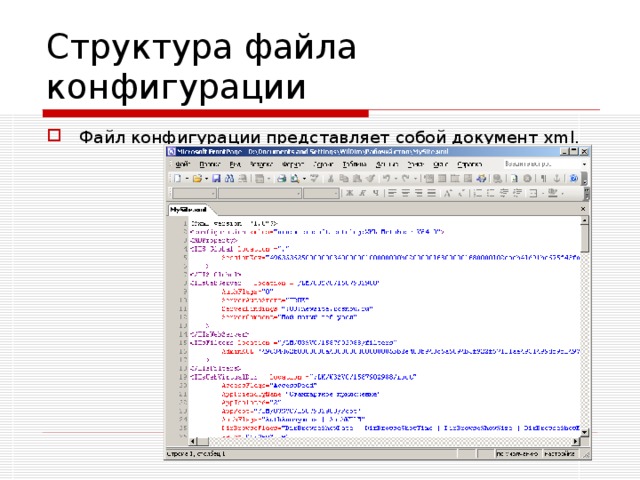Open the Файл menu
640x480 pixels.
182,164
